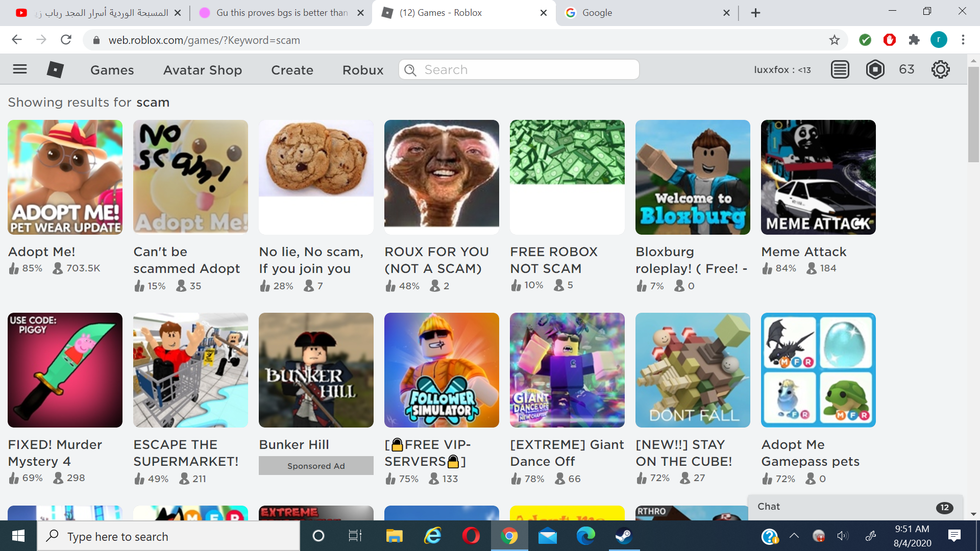Open the Adopt Me! game thumbnail
Screen dimensions: 980x551
click(65, 177)
